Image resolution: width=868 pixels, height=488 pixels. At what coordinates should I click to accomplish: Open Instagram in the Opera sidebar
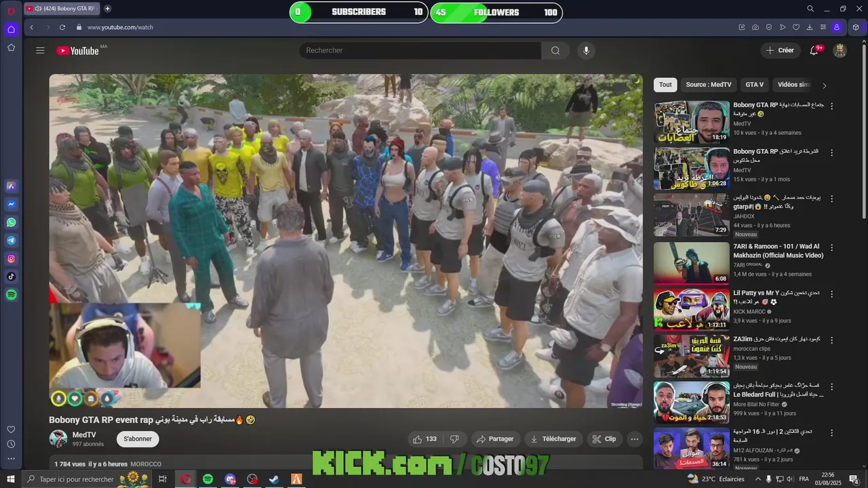pos(11,259)
